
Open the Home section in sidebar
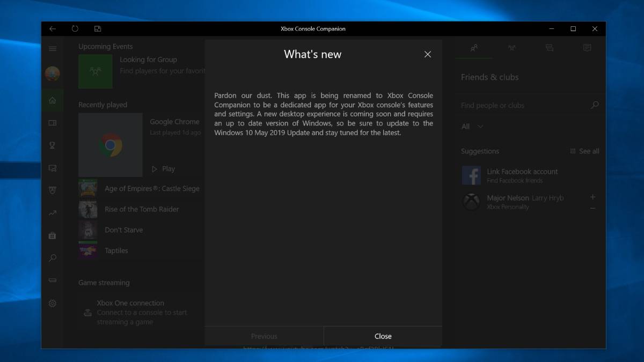[52, 100]
